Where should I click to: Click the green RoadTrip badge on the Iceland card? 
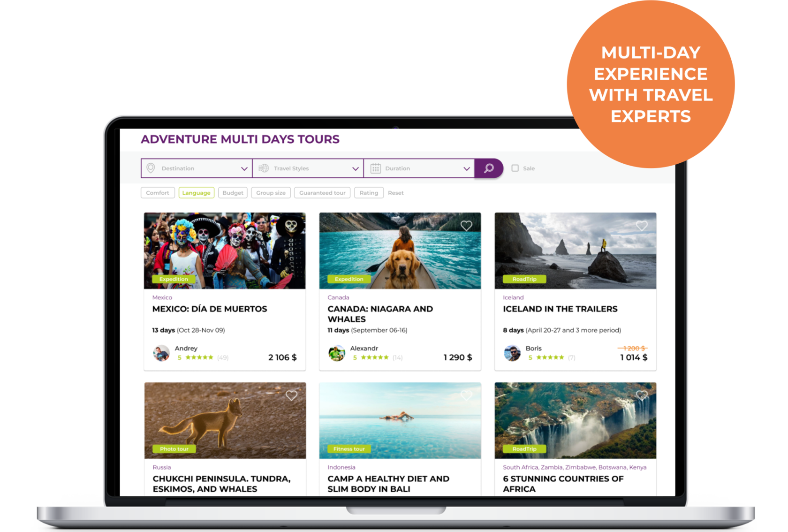[524, 279]
